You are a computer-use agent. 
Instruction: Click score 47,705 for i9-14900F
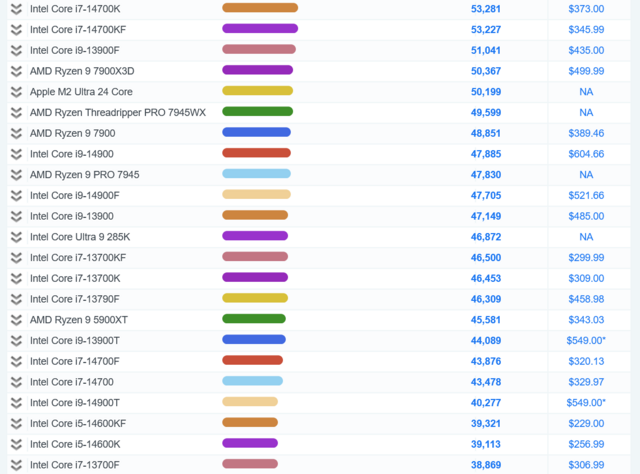tap(486, 196)
